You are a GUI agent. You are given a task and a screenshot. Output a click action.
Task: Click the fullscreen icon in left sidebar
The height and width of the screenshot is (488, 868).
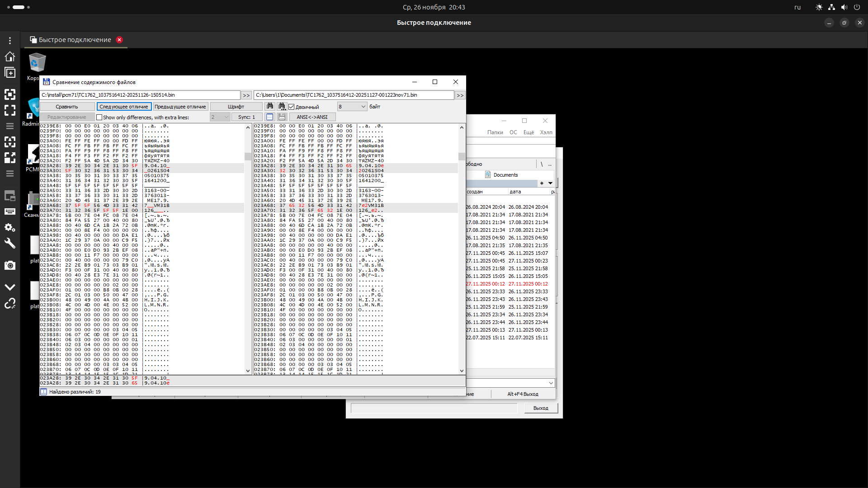tap(10, 110)
